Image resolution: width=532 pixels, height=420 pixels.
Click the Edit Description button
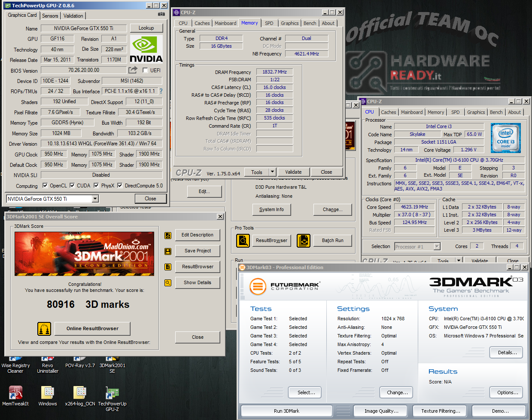(198, 235)
